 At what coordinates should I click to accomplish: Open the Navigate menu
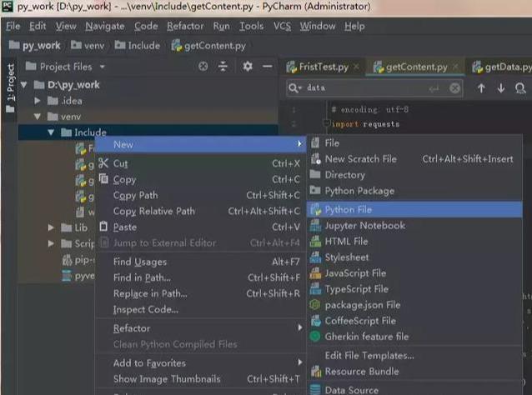pyautogui.click(x=105, y=26)
